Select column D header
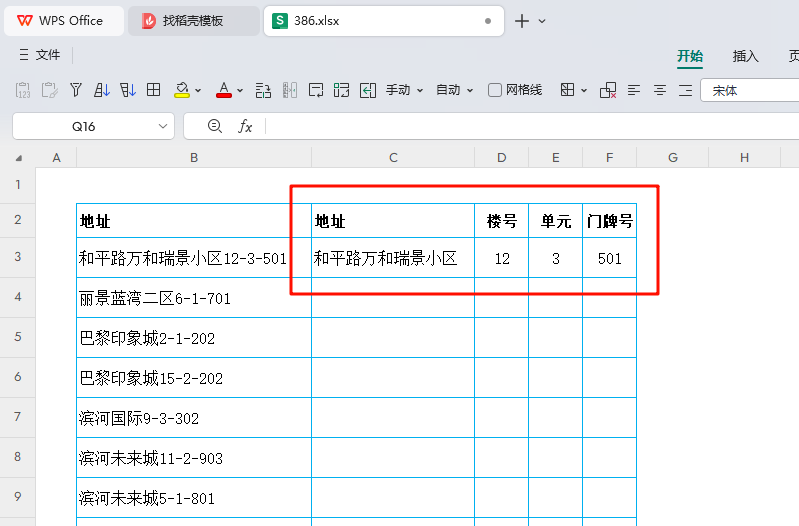 click(x=501, y=157)
